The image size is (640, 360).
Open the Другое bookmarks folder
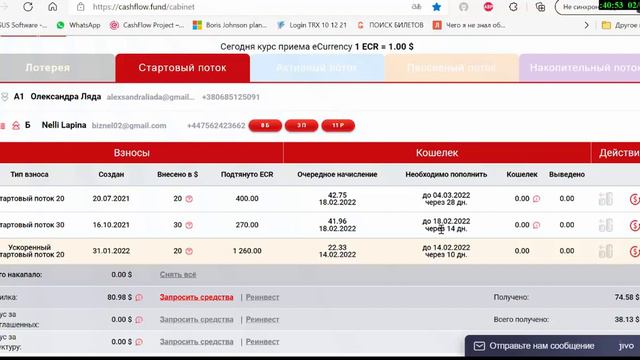[x=620, y=25]
